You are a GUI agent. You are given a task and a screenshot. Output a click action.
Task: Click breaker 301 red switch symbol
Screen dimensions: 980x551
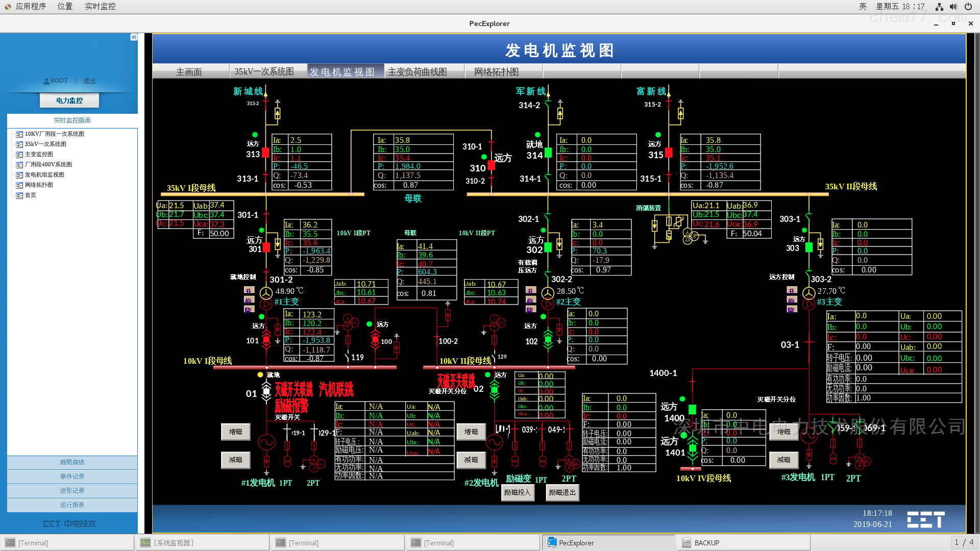tap(266, 248)
